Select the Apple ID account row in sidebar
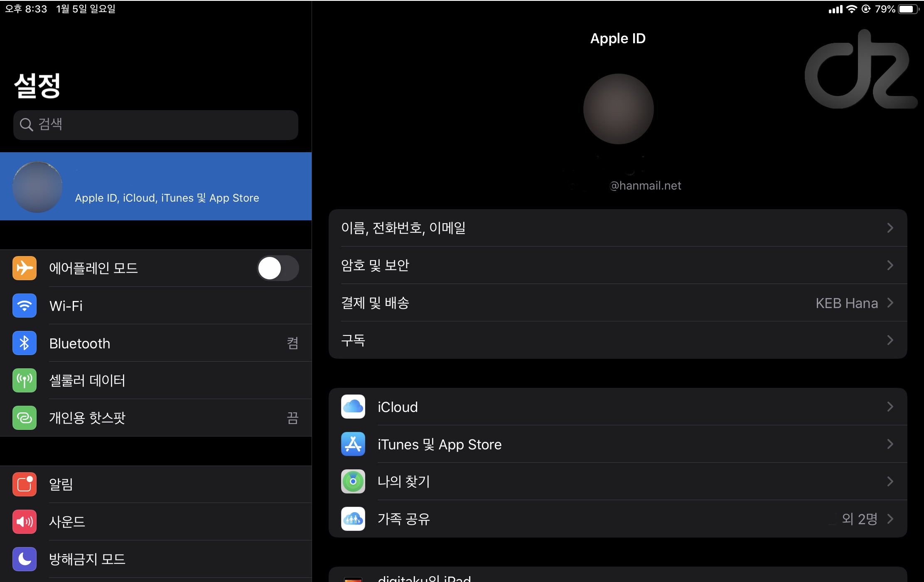 click(156, 186)
